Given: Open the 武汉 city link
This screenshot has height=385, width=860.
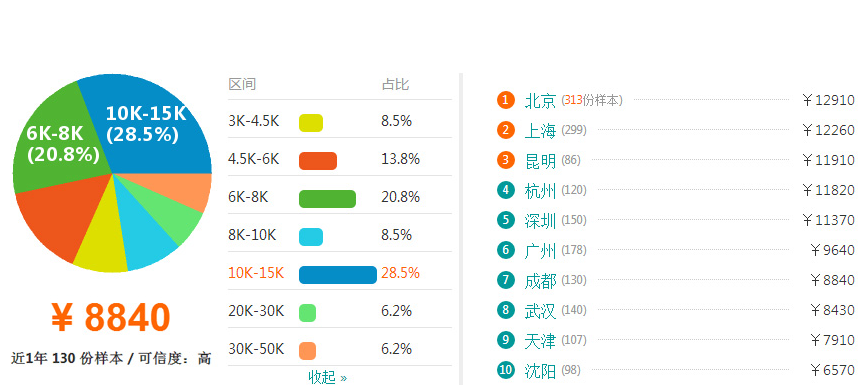Looking at the screenshot, I should pos(540,311).
